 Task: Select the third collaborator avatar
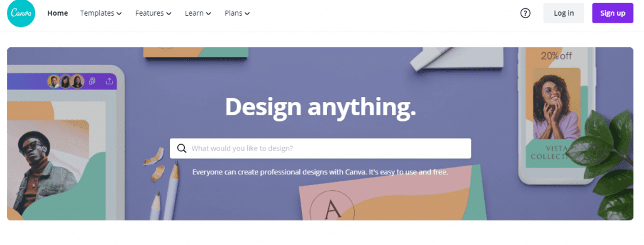[77, 81]
